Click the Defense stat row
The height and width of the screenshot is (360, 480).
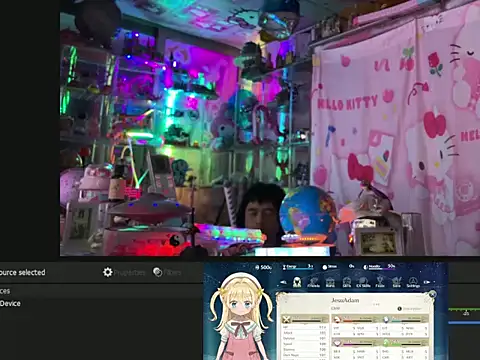(304, 338)
